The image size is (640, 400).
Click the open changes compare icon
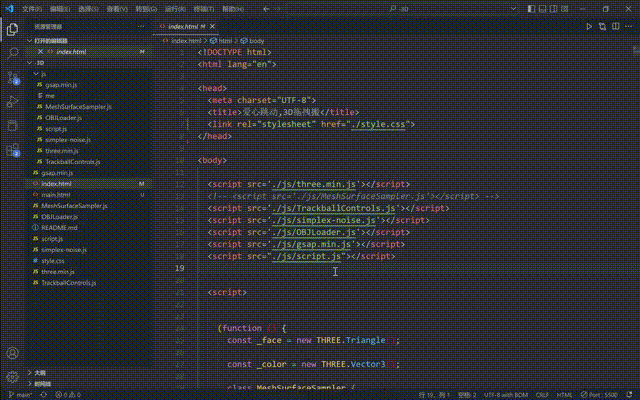(602, 27)
